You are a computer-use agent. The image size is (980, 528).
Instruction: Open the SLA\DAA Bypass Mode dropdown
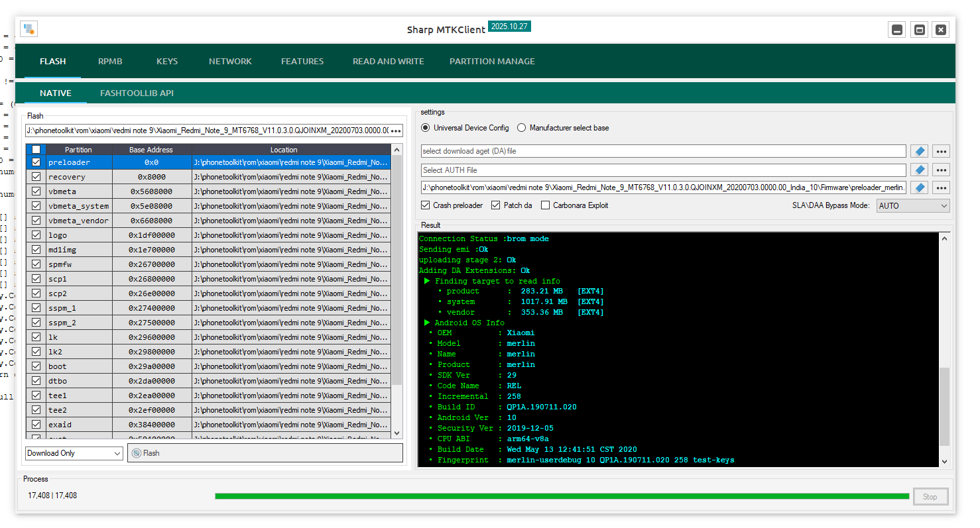click(x=913, y=205)
